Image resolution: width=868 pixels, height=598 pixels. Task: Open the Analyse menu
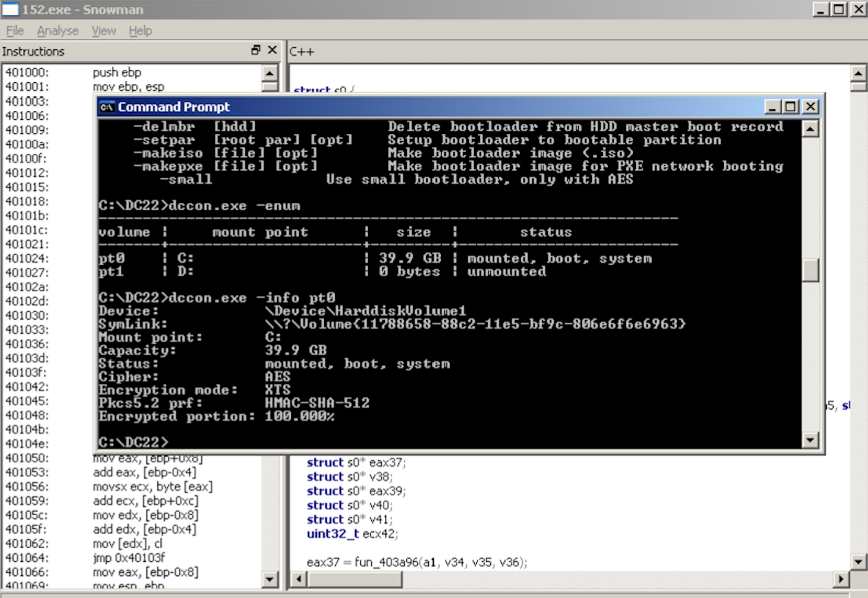click(58, 30)
